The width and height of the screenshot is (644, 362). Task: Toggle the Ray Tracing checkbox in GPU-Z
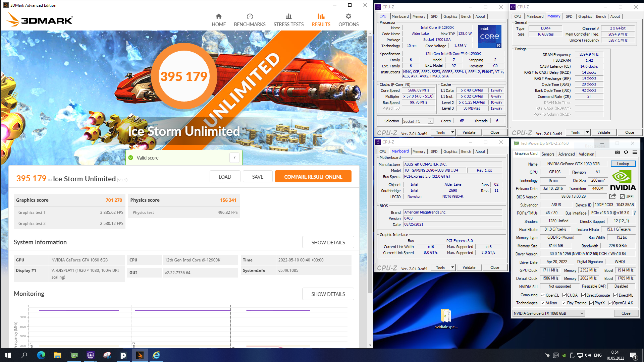pos(564,303)
